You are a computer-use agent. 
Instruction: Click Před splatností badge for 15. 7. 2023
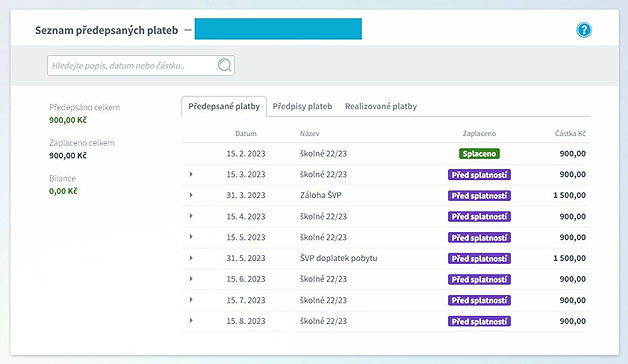tap(479, 300)
